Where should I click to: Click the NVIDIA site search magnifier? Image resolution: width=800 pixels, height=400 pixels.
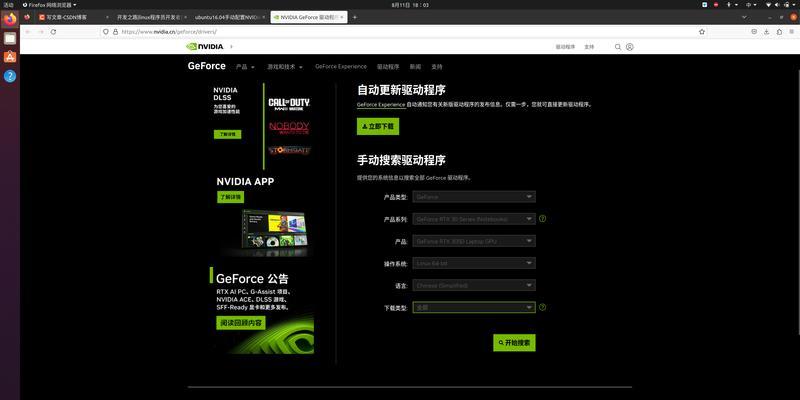coord(618,47)
